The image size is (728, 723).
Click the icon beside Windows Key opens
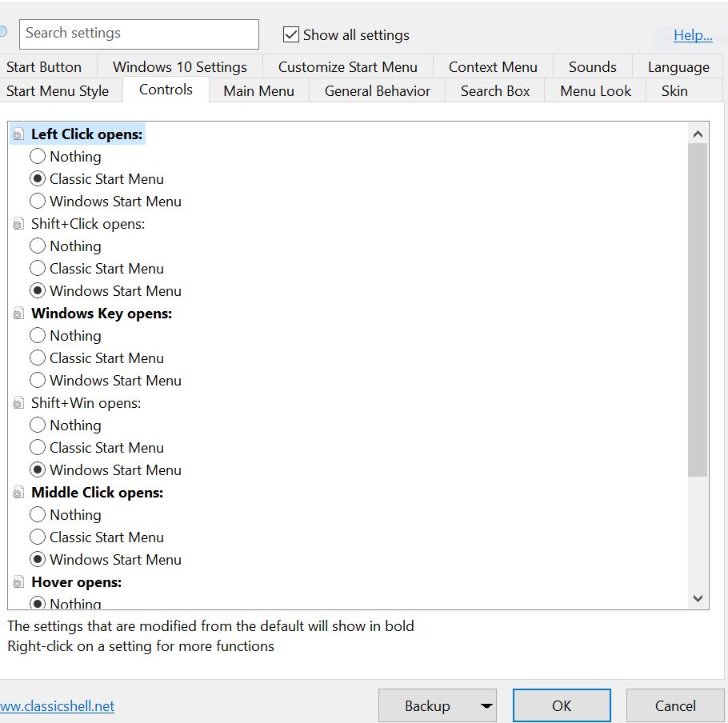click(18, 314)
